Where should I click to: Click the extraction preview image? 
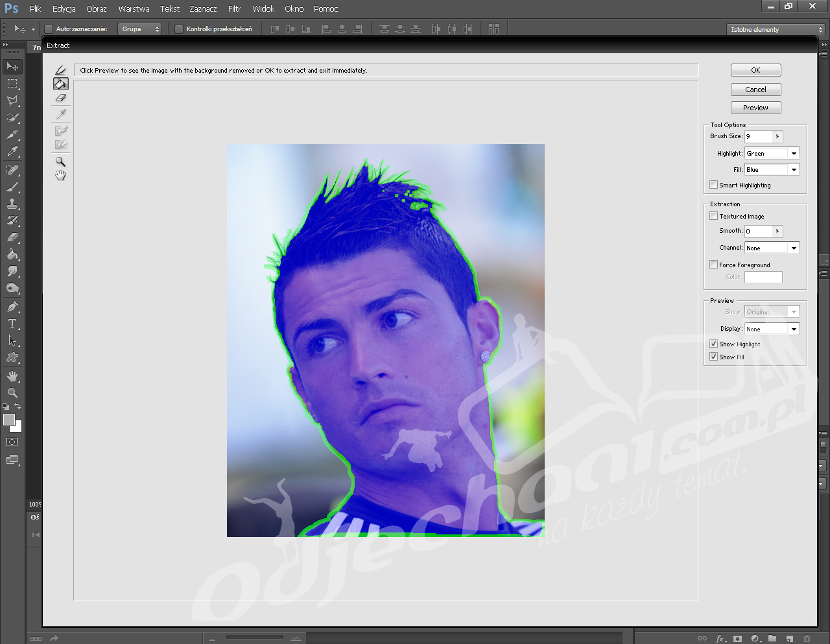(x=385, y=340)
